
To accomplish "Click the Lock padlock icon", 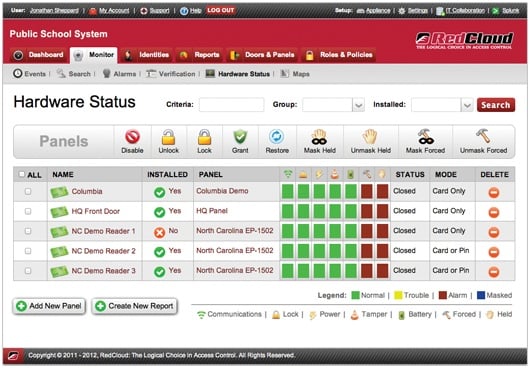I will 204,137.
